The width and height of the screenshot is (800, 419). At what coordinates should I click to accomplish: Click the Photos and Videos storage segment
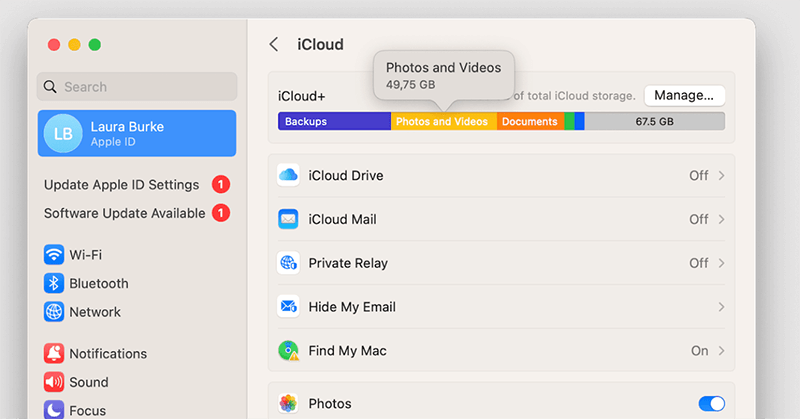[443, 121]
